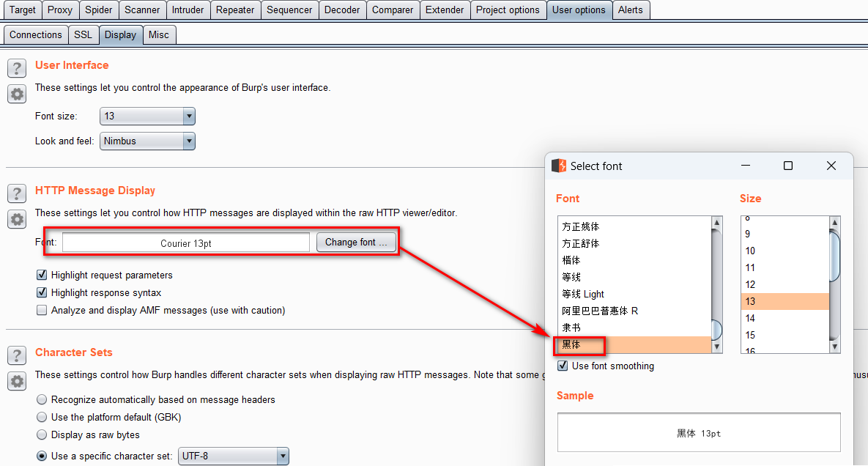Screen dimensions: 868x466
Task: Select size 12 in size list
Action: (785, 284)
